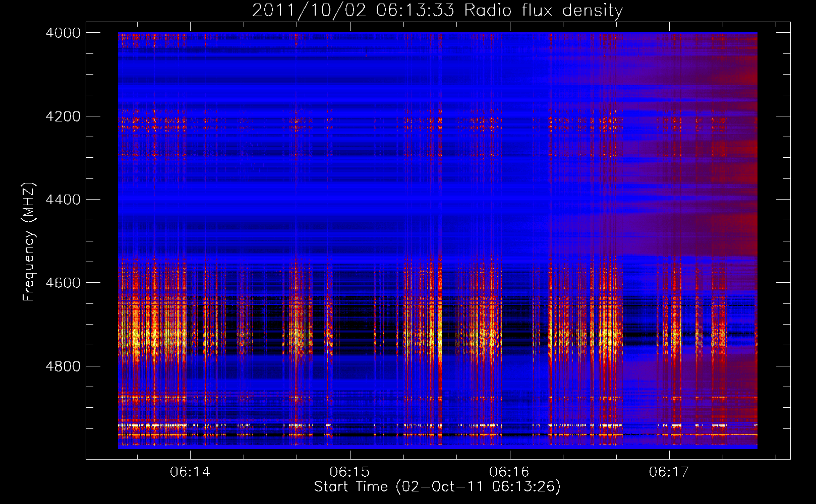The height and width of the screenshot is (504, 816).
Task: Select the 06:14 time tick label
Action: point(190,472)
